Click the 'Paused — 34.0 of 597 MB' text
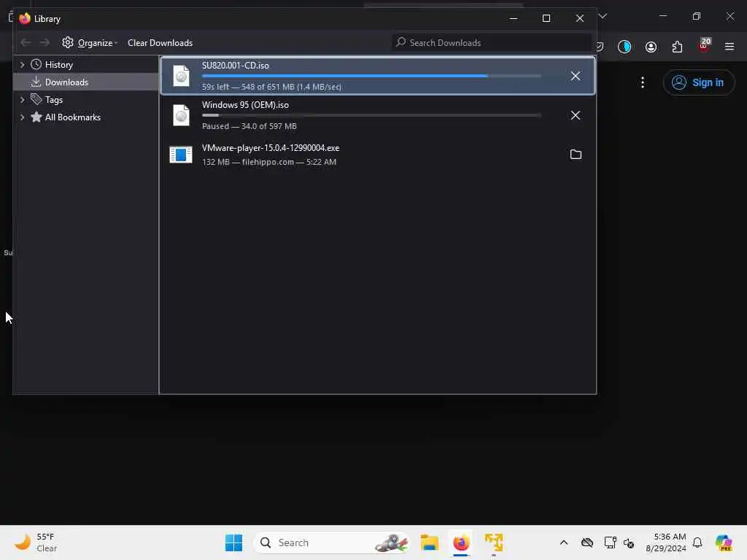Screen dimensions: 747x560 (249, 126)
